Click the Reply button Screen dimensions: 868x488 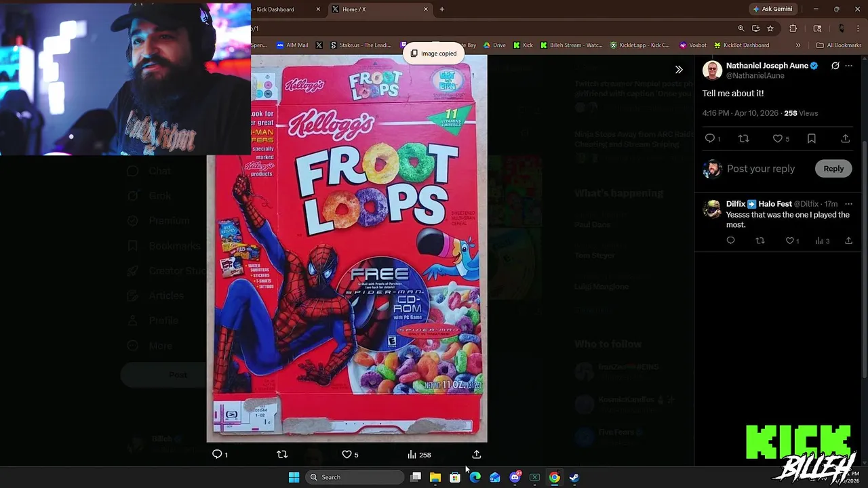[833, 169]
